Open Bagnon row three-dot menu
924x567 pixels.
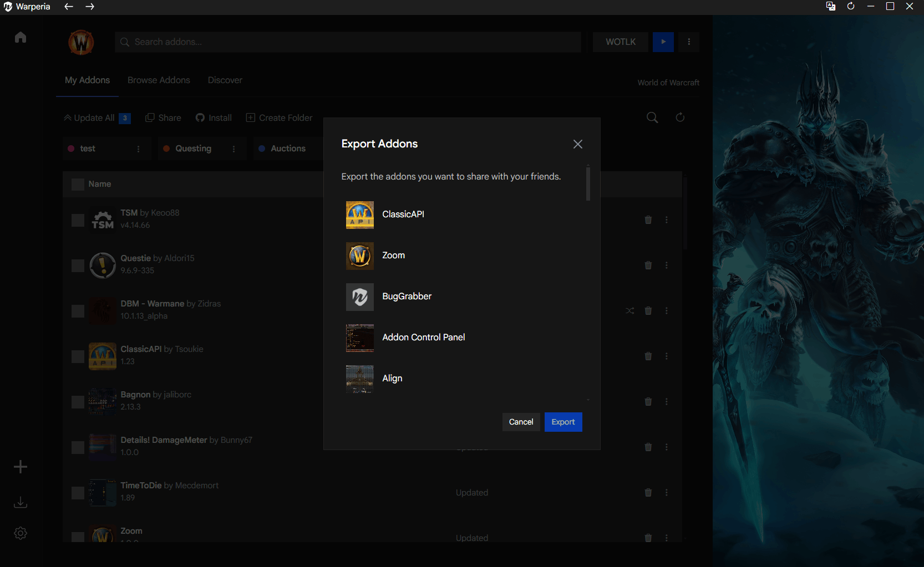click(x=667, y=402)
